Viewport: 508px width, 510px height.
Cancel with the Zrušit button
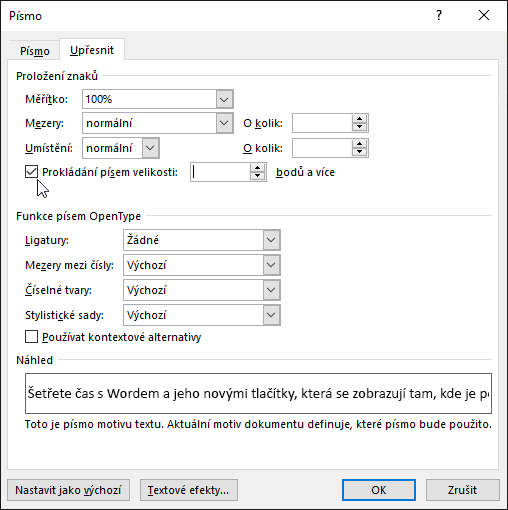[x=463, y=490]
